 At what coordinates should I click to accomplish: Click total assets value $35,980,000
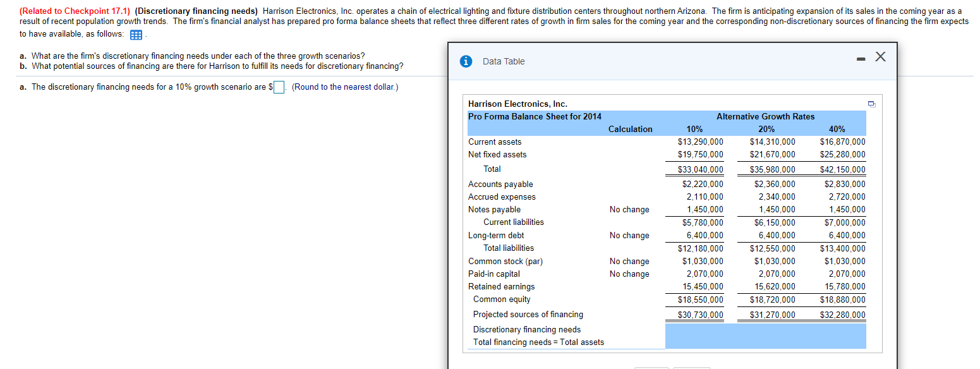[x=773, y=169]
